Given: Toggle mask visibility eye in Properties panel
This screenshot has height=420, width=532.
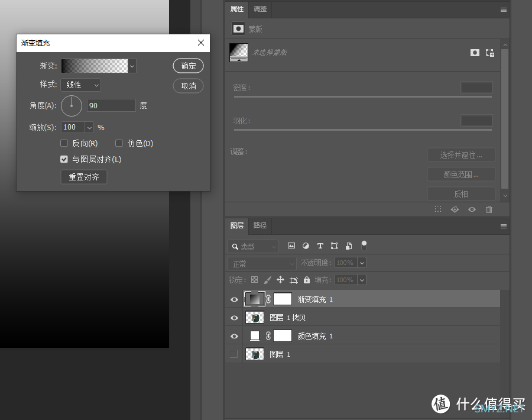Looking at the screenshot, I should pos(472,209).
